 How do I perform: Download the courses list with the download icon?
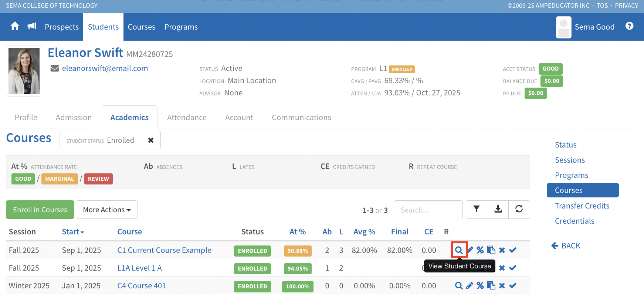pyautogui.click(x=498, y=210)
